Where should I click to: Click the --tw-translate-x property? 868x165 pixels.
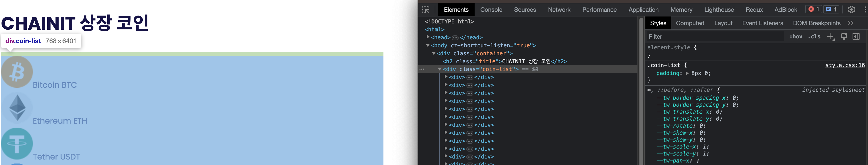click(683, 112)
